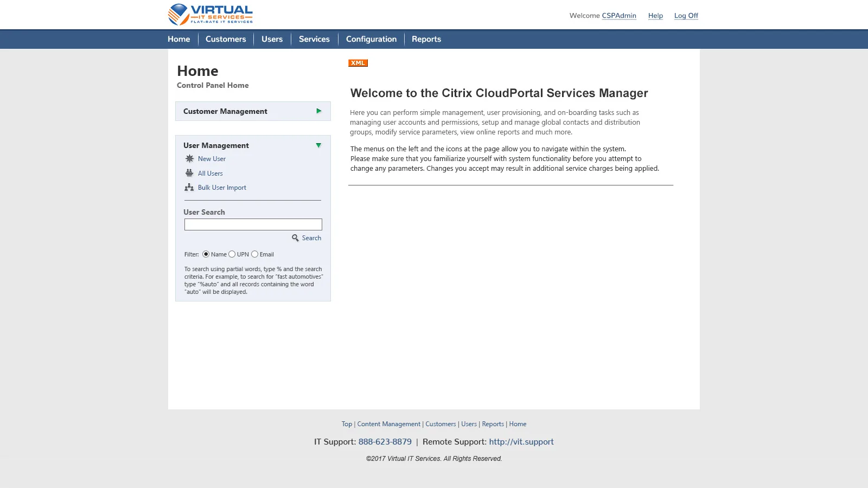Open the Reports menu in navigation bar

pos(426,39)
